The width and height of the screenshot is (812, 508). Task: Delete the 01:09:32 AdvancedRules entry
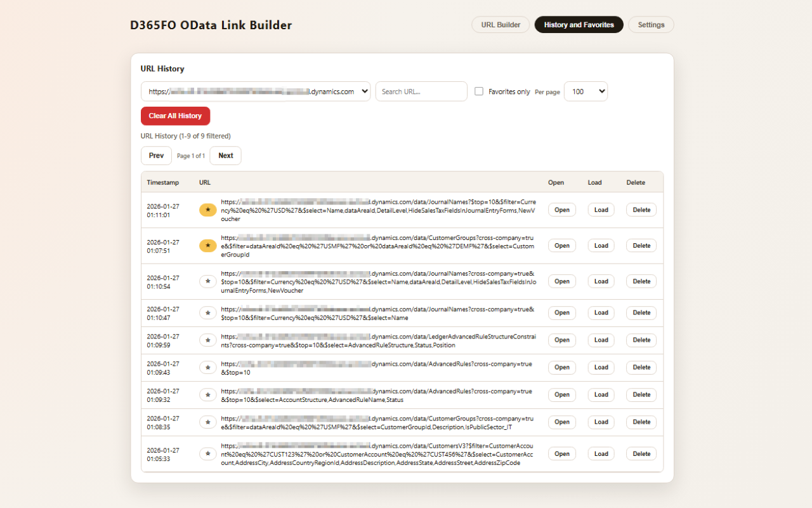click(x=641, y=394)
